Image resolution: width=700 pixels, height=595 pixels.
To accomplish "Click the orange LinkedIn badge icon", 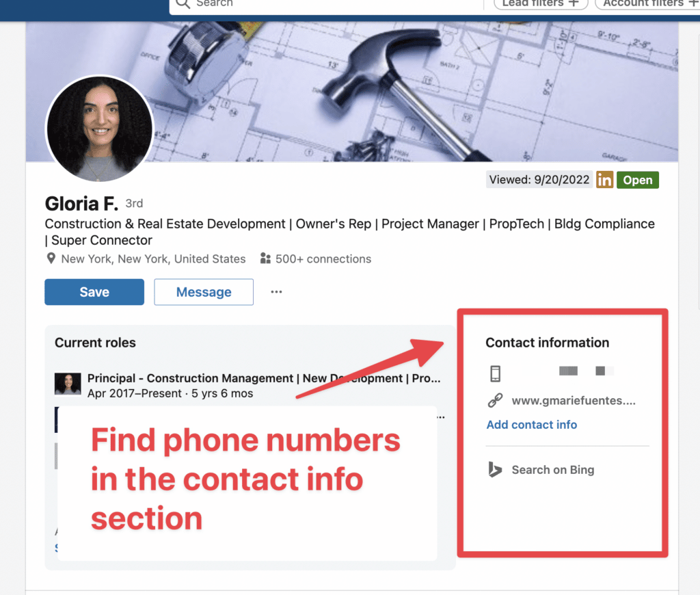I will coord(604,179).
